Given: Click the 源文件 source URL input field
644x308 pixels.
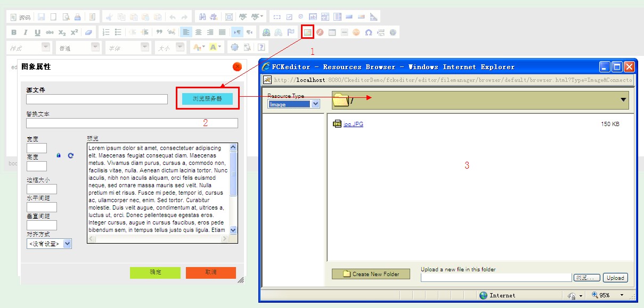Looking at the screenshot, I should [97, 99].
